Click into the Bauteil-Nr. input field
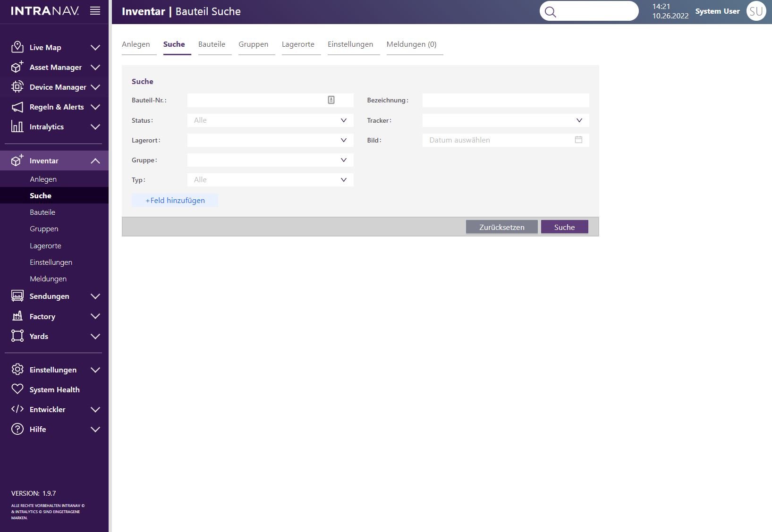Screen dimensions: 772x532 (270, 100)
